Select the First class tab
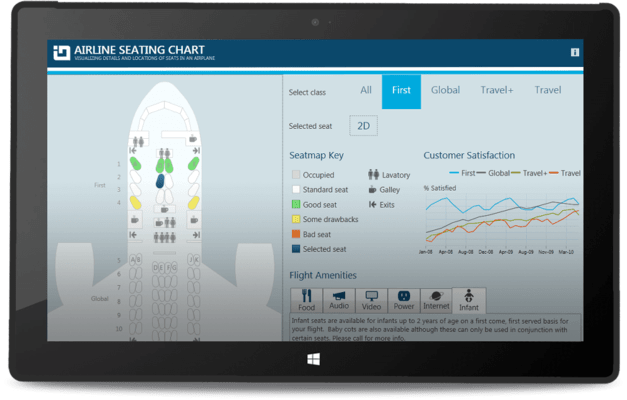Screen dimensions: 627x400 point(401,92)
